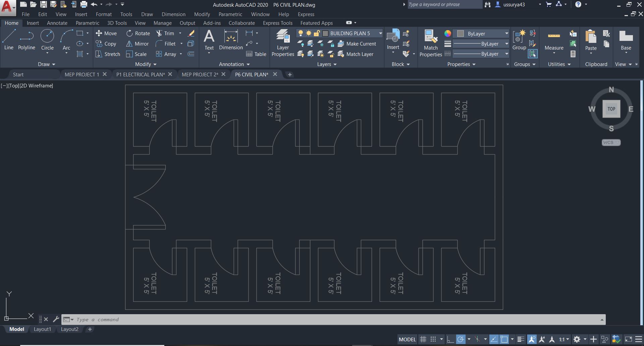This screenshot has height=346, width=644.
Task: Click Match Properties tool
Action: coord(431,43)
